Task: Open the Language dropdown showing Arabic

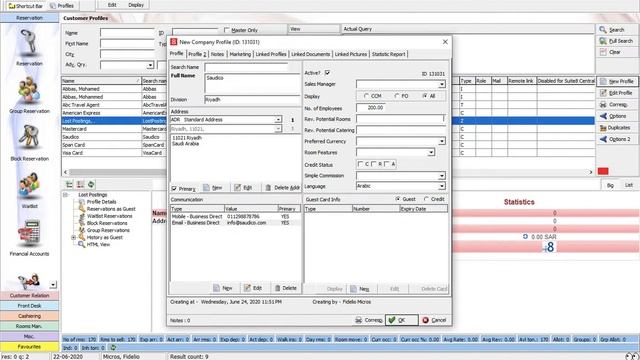Action: tap(442, 187)
